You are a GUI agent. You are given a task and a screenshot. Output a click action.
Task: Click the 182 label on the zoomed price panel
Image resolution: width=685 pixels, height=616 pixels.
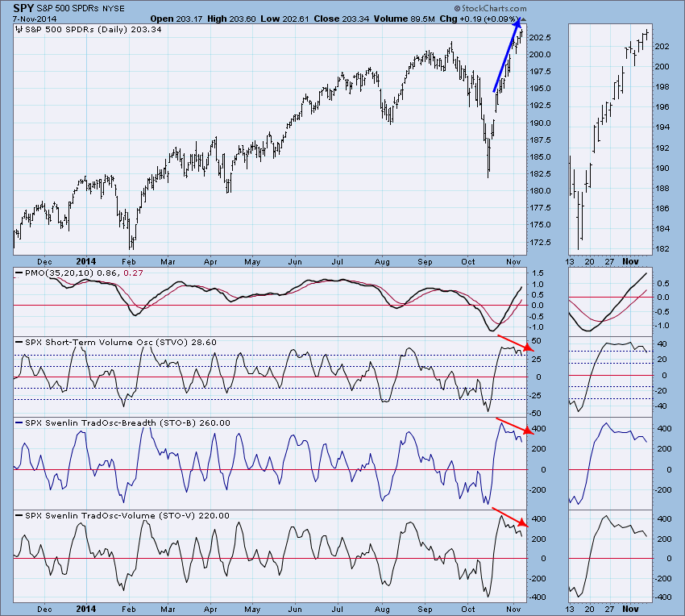pos(662,249)
